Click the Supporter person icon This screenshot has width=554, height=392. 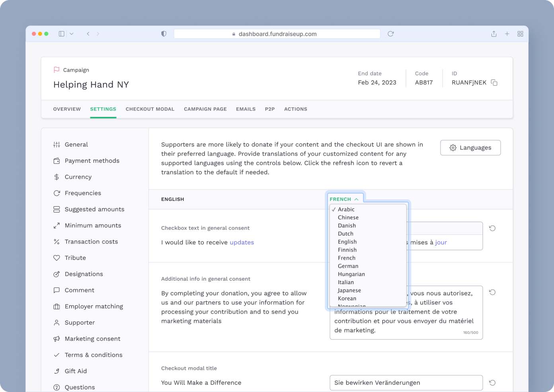57,322
